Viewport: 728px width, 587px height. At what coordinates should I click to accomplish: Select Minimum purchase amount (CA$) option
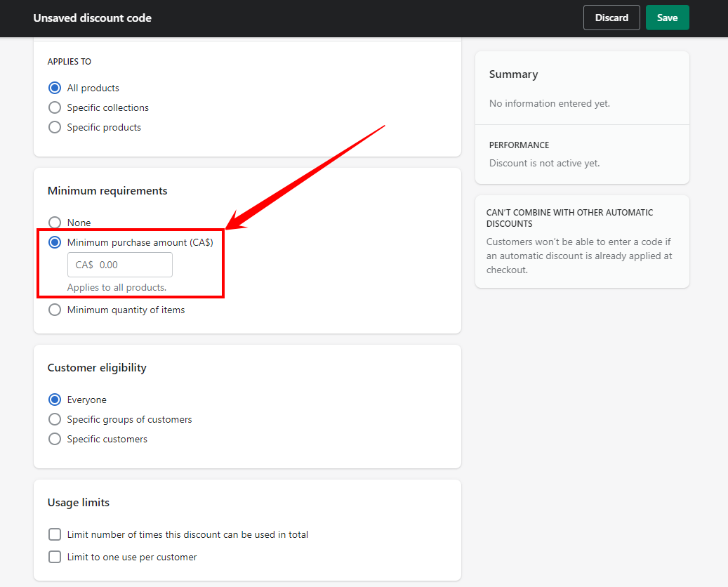click(55, 242)
